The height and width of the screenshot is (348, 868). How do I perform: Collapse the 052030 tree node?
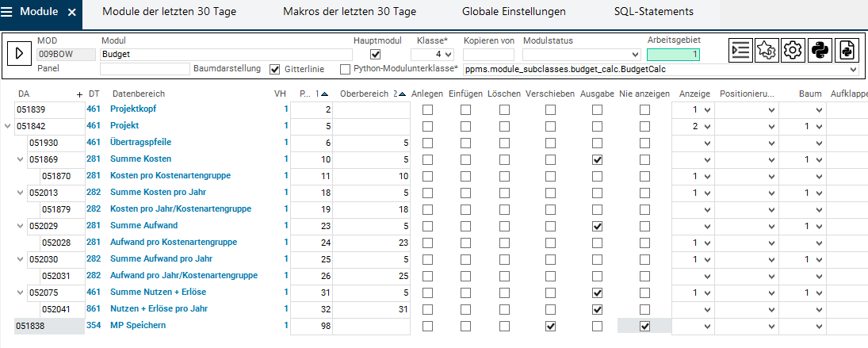click(x=21, y=259)
